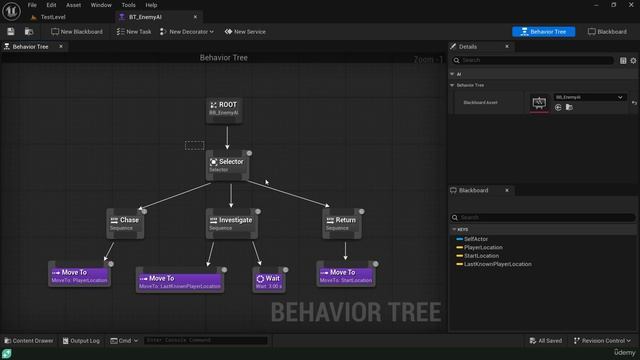The image size is (640, 360).
Task: Use selected asset from Content Browser
Action: click(558, 107)
